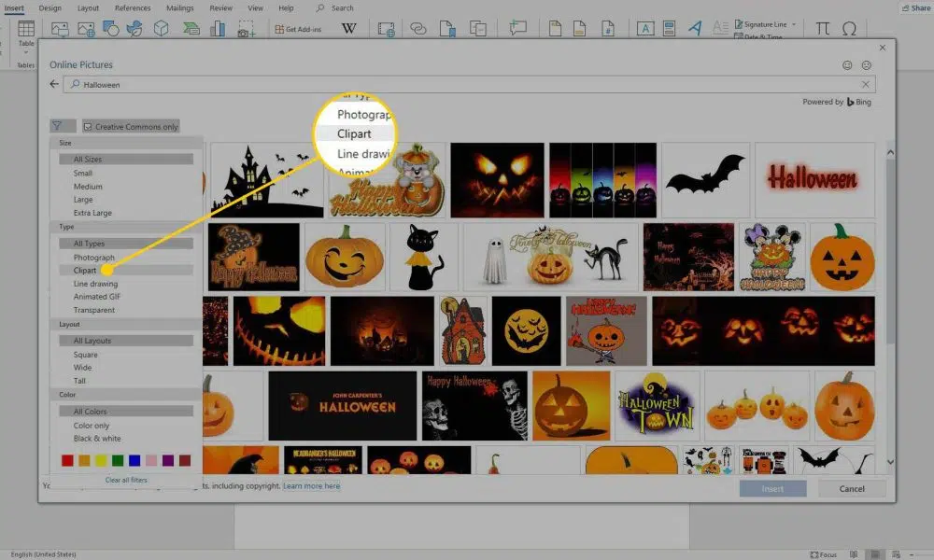This screenshot has width=934, height=560.
Task: Click the Symbol omega icon
Action: [x=849, y=28]
